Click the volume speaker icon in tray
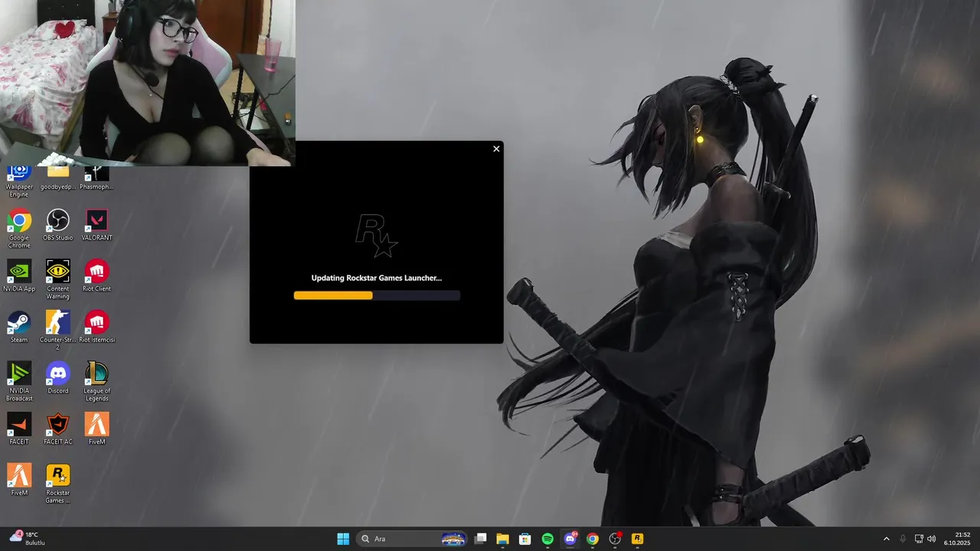This screenshot has height=551, width=980. (x=932, y=539)
